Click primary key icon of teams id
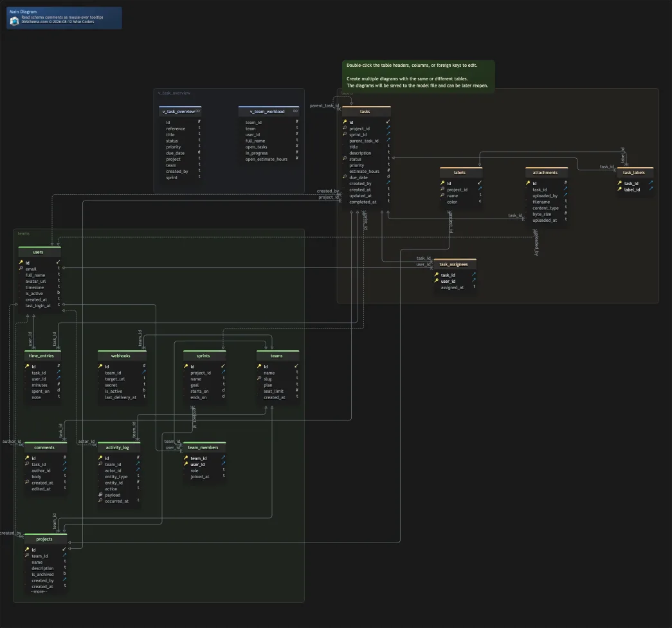The image size is (672, 628). 259,366
